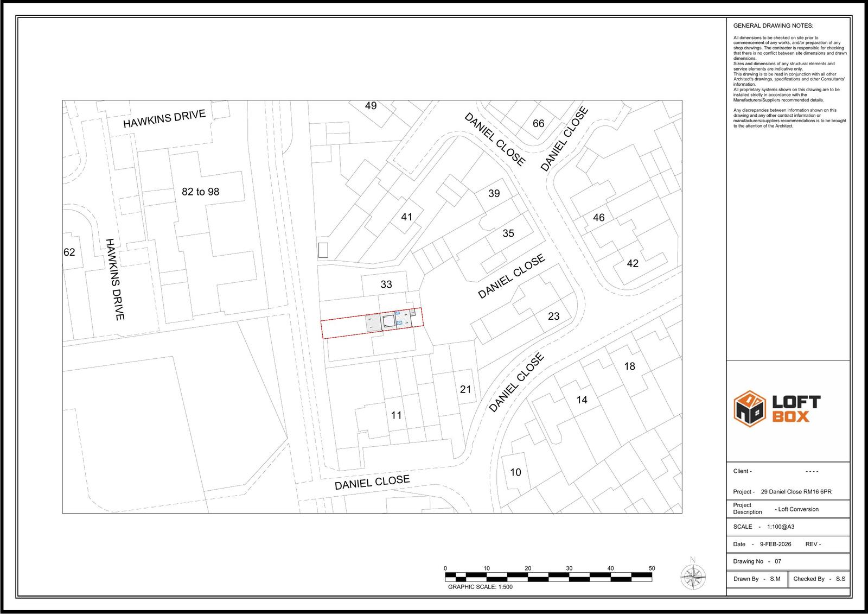Click the Loft Box cube logo icon
Viewport: 868px width, 614px height.
pyautogui.click(x=749, y=408)
